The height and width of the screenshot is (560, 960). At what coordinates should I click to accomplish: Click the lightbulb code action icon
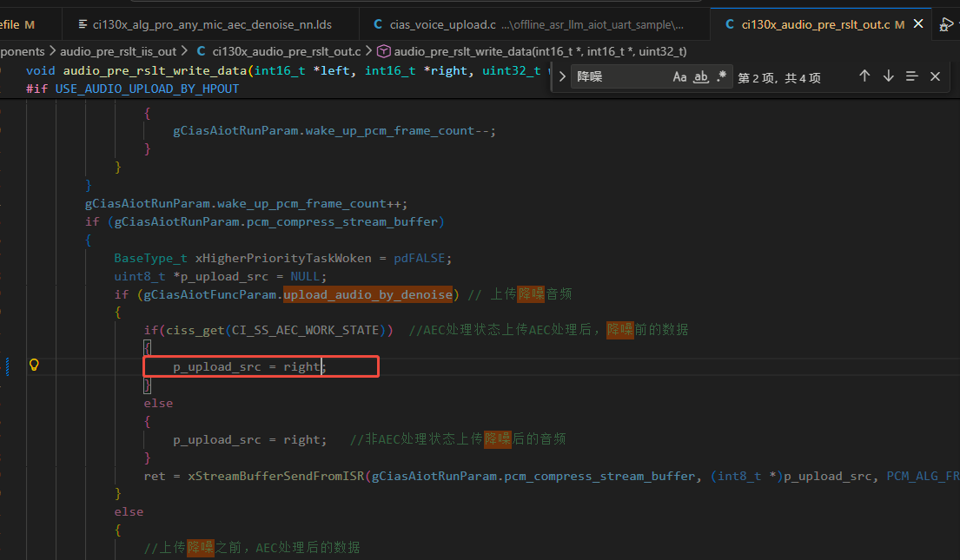(35, 366)
